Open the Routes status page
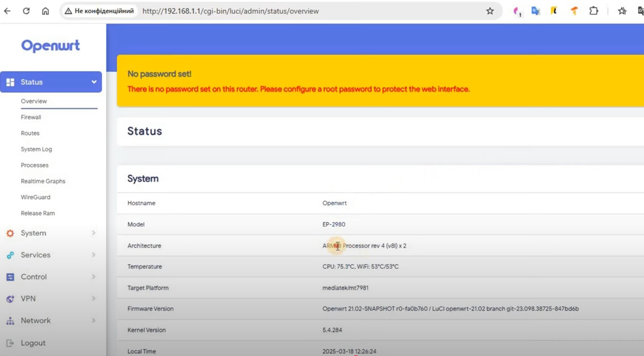 [30, 133]
